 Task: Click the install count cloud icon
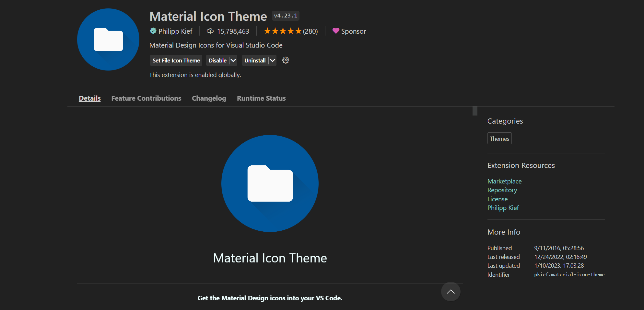click(210, 31)
